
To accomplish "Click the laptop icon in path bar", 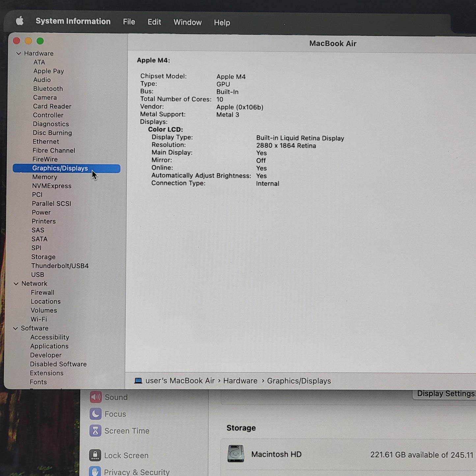I will tap(138, 381).
